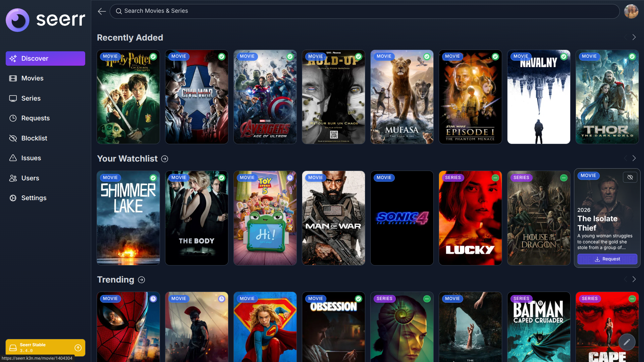Click available checkmark on Navalny

coord(564,57)
